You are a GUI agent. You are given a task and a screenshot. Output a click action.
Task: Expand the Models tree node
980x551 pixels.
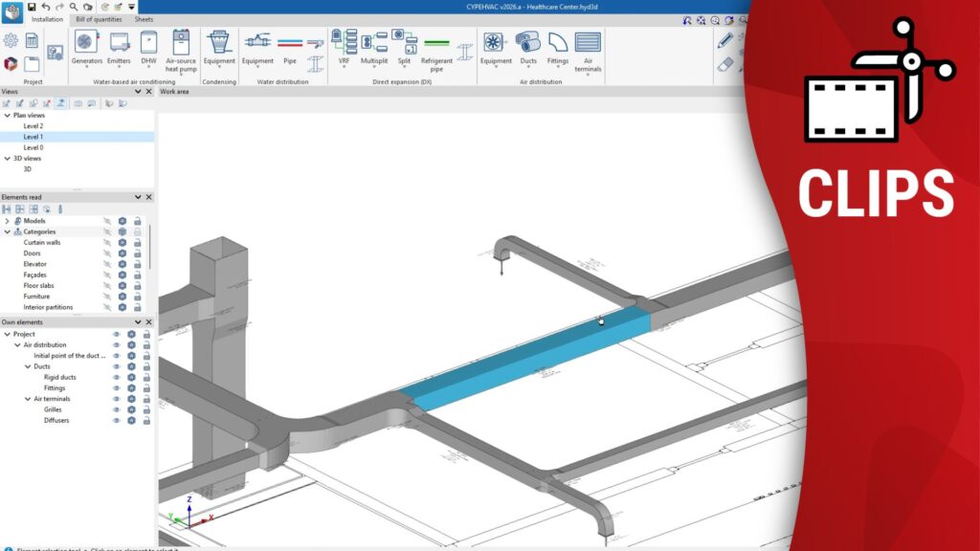coord(8,221)
